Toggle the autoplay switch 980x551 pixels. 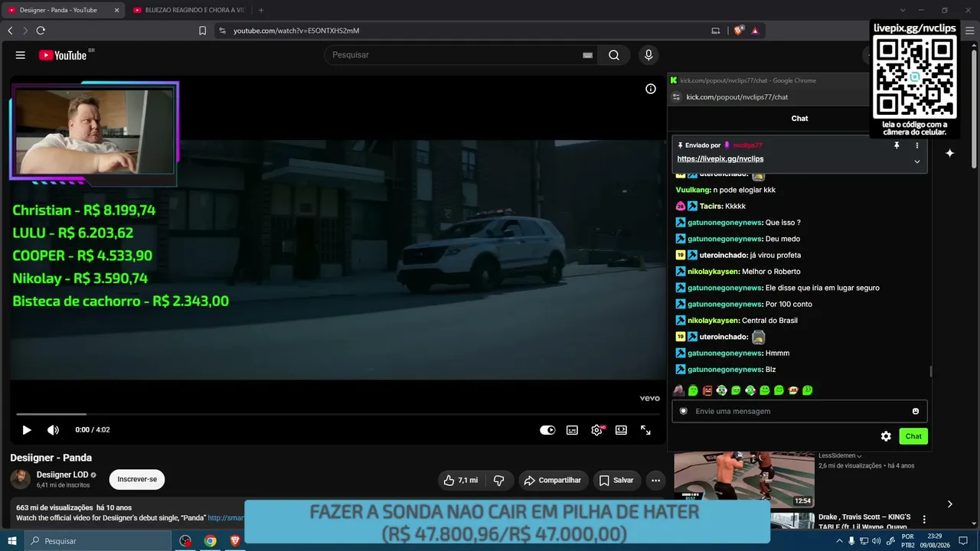(x=547, y=430)
